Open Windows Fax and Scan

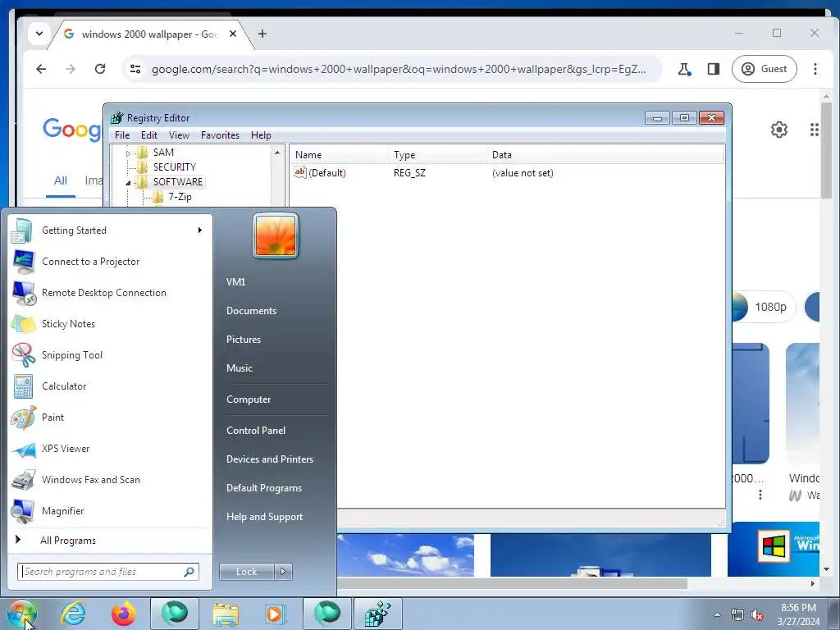pyautogui.click(x=110, y=479)
